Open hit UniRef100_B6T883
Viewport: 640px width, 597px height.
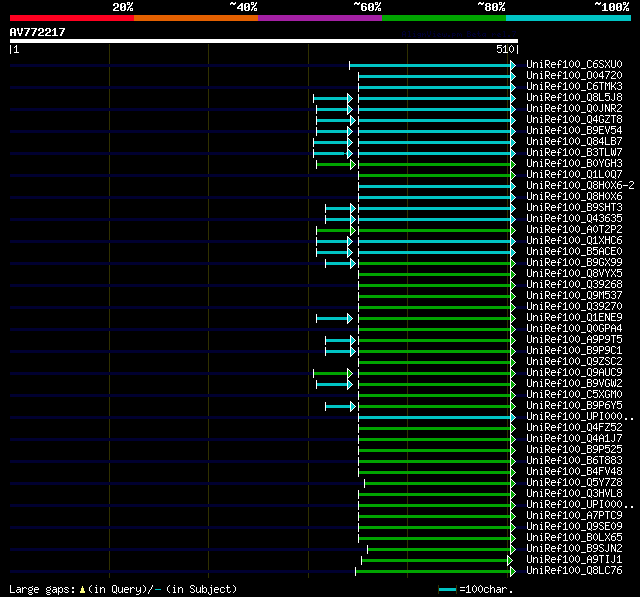[x=574, y=461]
